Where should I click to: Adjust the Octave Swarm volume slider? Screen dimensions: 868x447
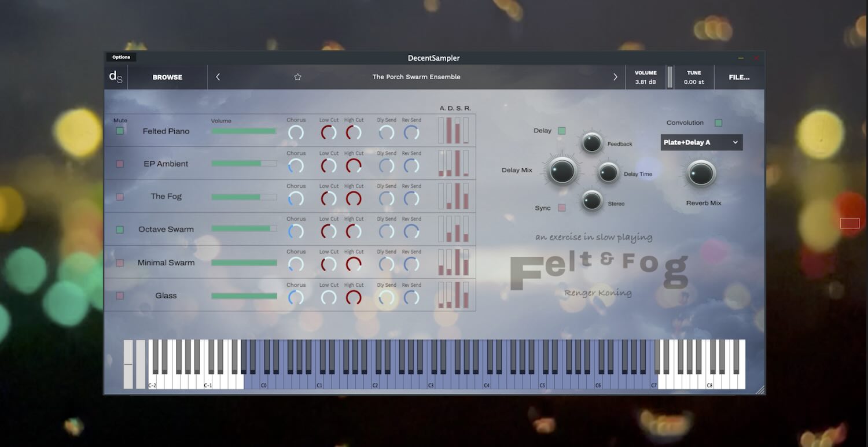click(244, 229)
